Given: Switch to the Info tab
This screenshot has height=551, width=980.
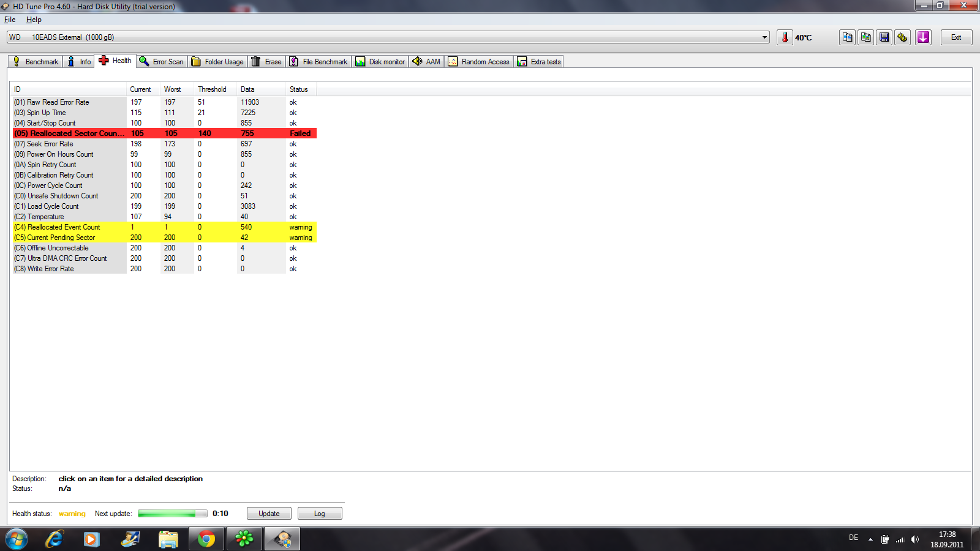Looking at the screenshot, I should 79,61.
